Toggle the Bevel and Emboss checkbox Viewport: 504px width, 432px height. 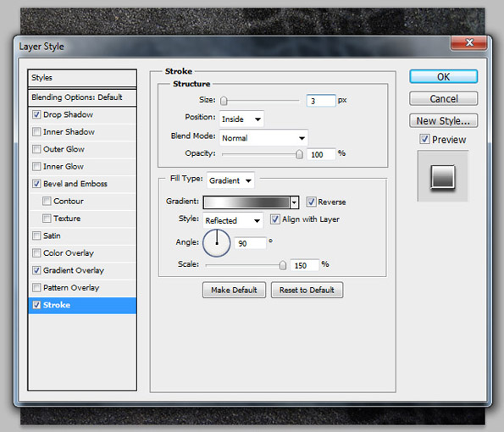click(36, 184)
